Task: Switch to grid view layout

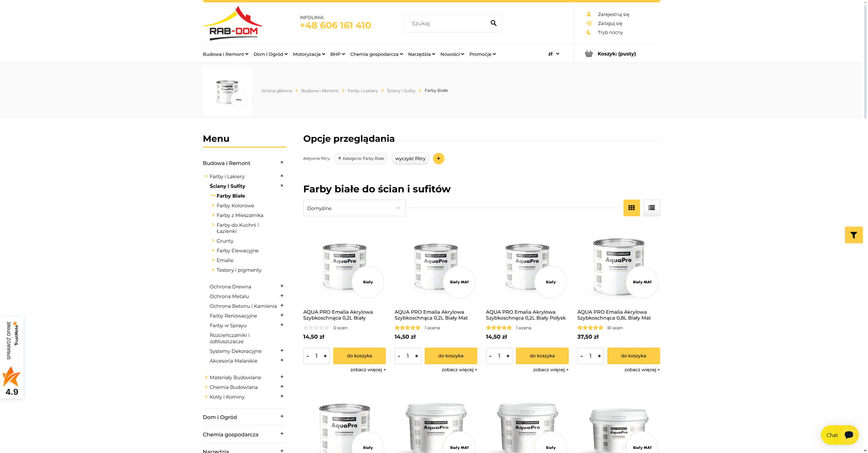Action: coord(631,208)
